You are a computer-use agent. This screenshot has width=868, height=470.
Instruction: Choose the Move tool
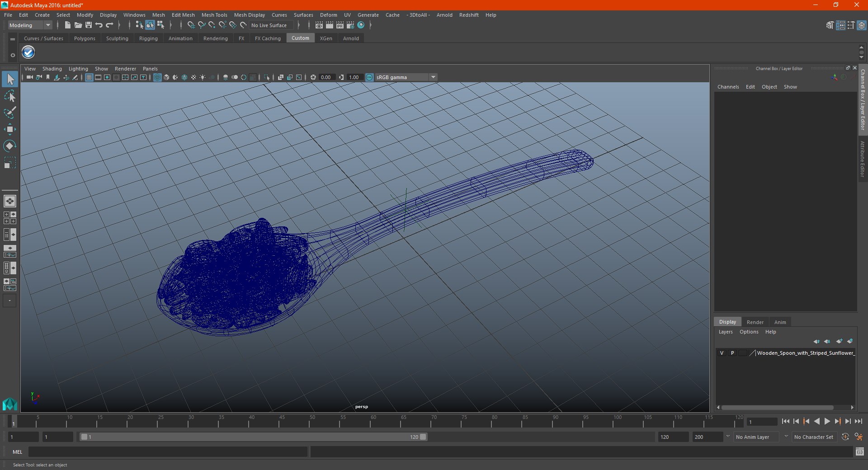pyautogui.click(x=9, y=129)
